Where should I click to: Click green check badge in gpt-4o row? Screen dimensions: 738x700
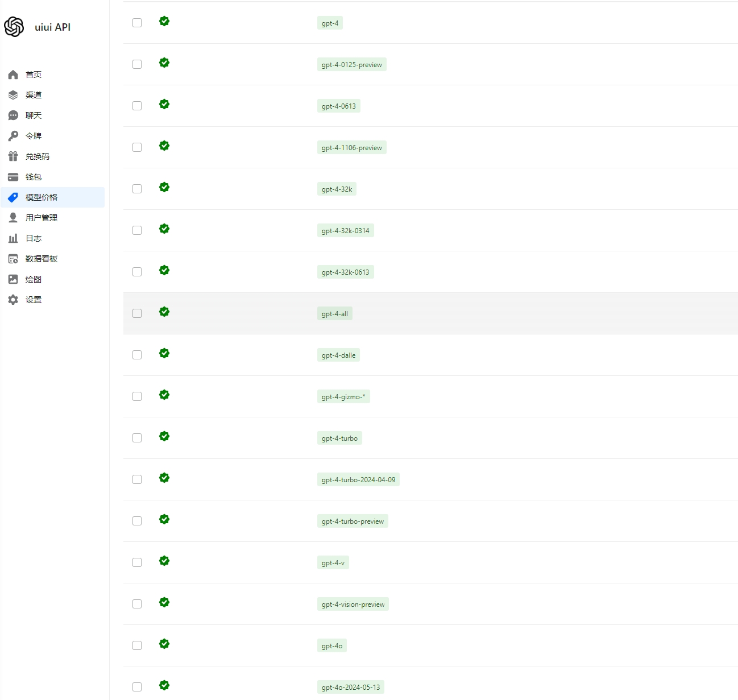(164, 644)
